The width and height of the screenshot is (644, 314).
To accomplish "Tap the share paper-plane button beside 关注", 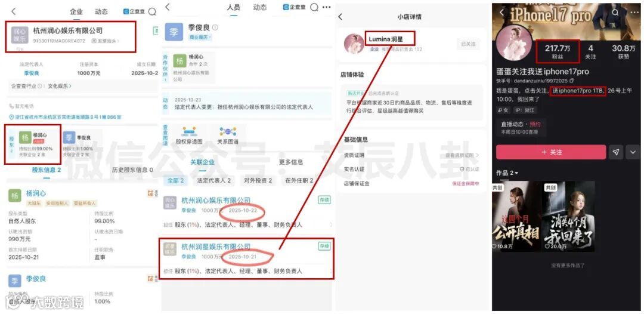I will [x=615, y=152].
